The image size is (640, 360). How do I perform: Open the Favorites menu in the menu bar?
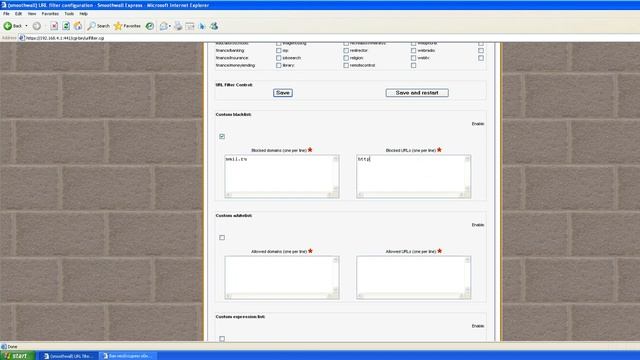(50, 14)
